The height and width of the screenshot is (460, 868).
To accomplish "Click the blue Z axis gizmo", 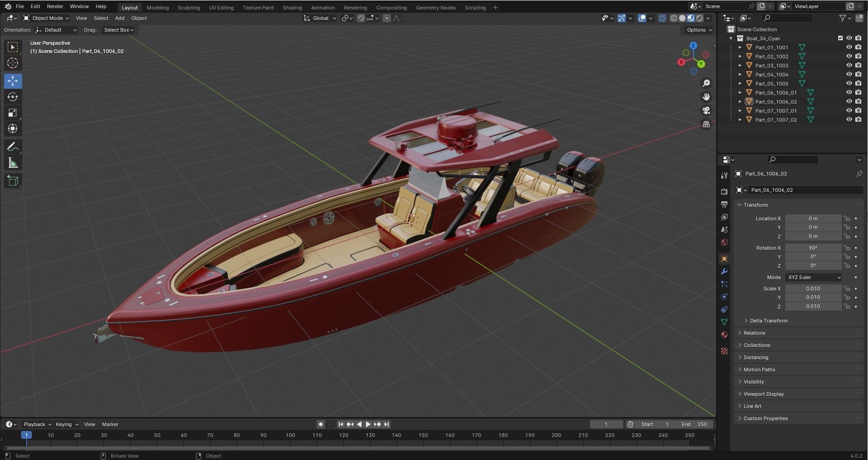I will (x=693, y=46).
